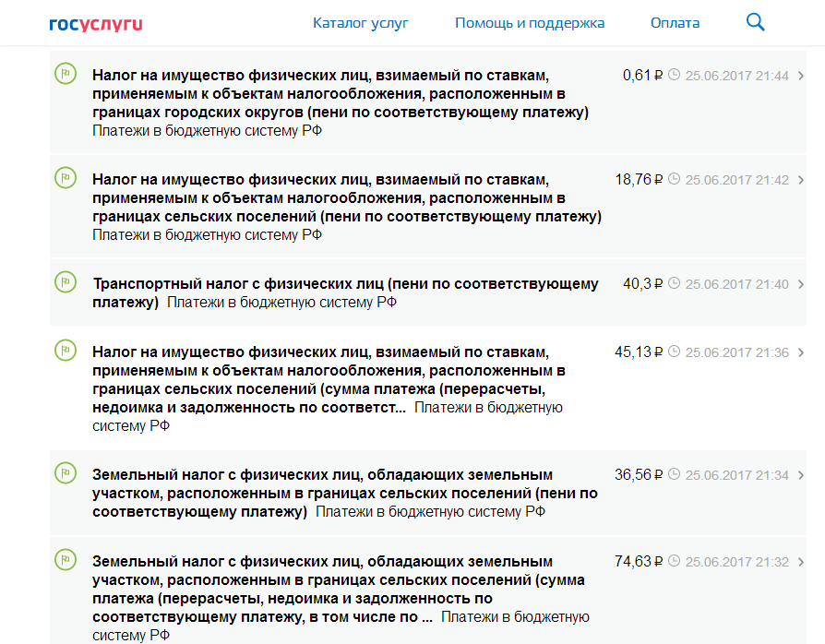Click the green flag icon beside the 36,56 ₽ payment
The width and height of the screenshot is (825, 644).
66,473
